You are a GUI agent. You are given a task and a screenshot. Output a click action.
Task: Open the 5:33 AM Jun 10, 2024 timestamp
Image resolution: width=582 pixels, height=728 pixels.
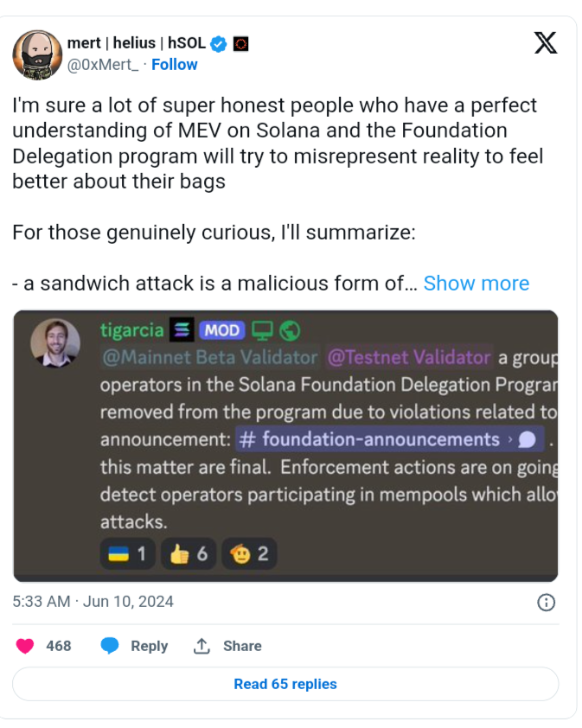point(93,602)
